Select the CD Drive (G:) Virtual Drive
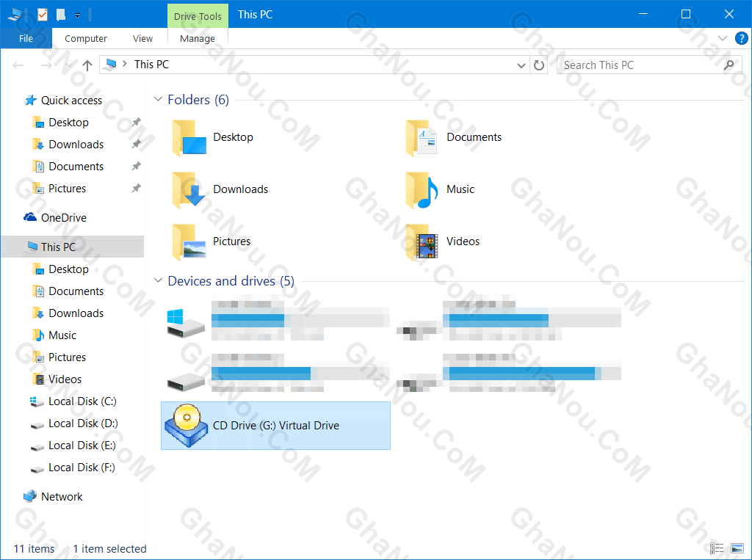The height and width of the screenshot is (560, 752). tap(276, 426)
